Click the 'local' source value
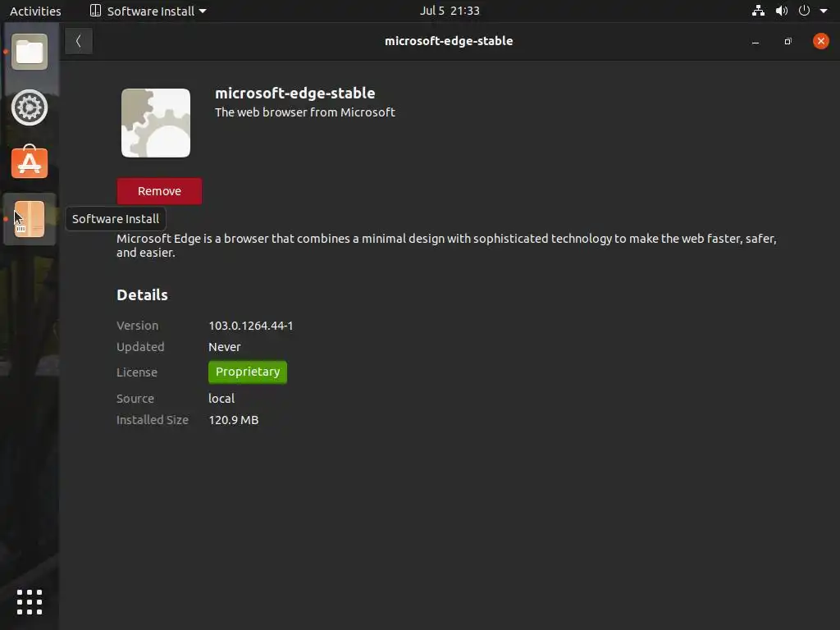 [221, 399]
